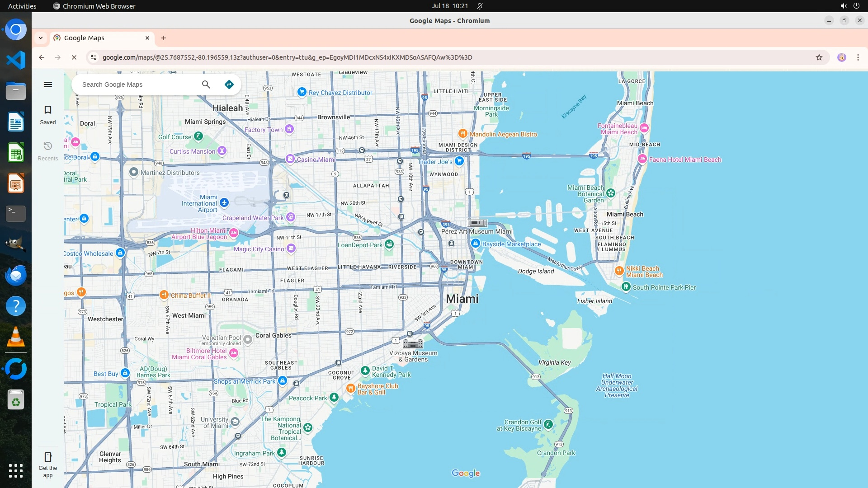Expand the tab search dropdown arrow

pos(41,38)
